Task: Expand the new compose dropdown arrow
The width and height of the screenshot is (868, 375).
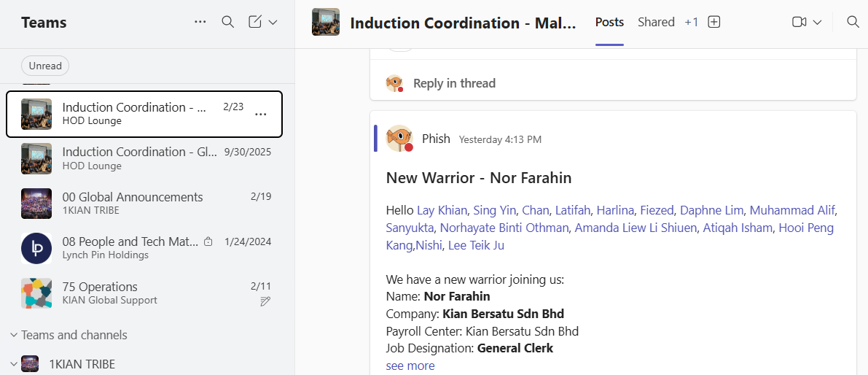Action: click(x=273, y=23)
